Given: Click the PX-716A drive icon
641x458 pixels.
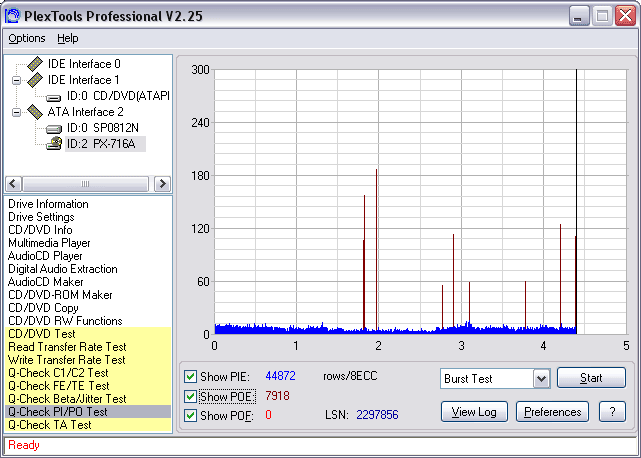Looking at the screenshot, I should (54, 144).
